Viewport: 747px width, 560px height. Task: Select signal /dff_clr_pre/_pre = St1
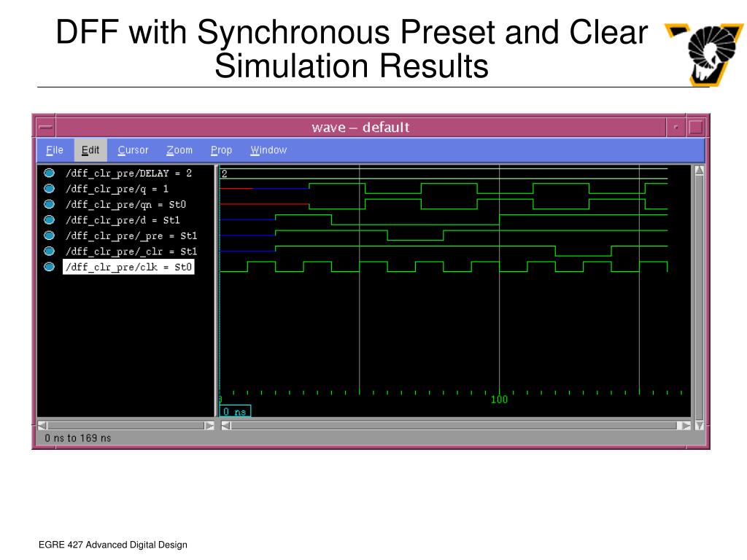point(131,236)
